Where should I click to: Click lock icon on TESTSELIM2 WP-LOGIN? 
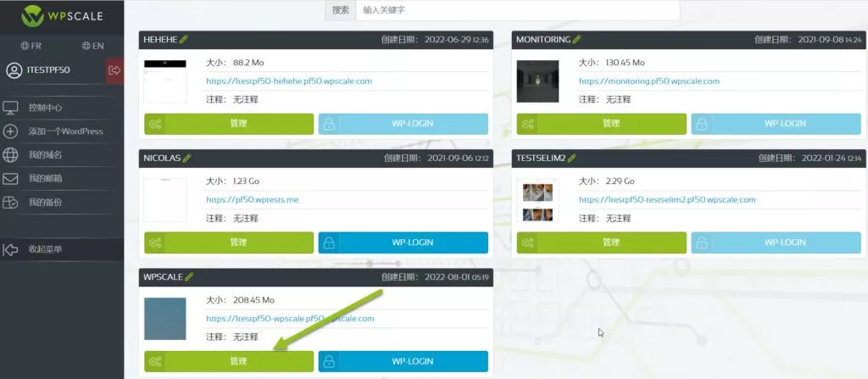(x=702, y=242)
